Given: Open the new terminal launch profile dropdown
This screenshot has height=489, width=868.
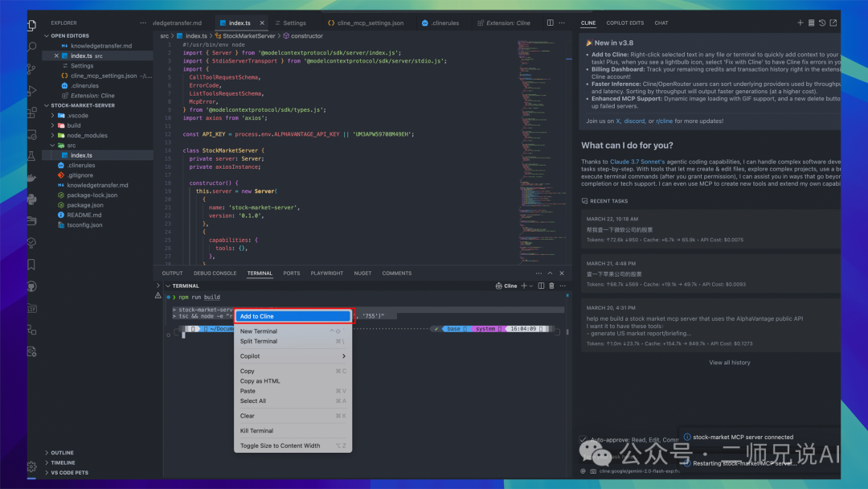Looking at the screenshot, I should (x=531, y=286).
